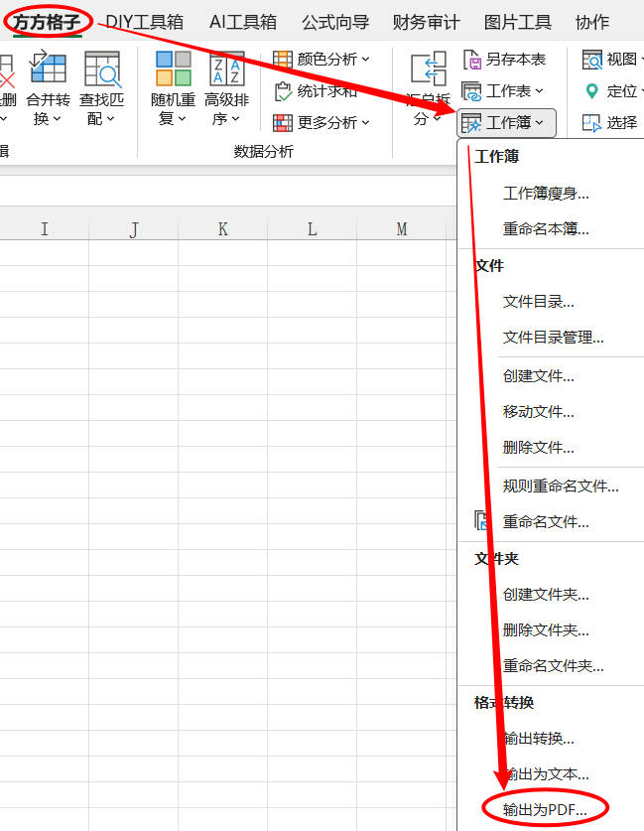Click the 合并转换 icon
The width and height of the screenshot is (644, 831).
48,69
